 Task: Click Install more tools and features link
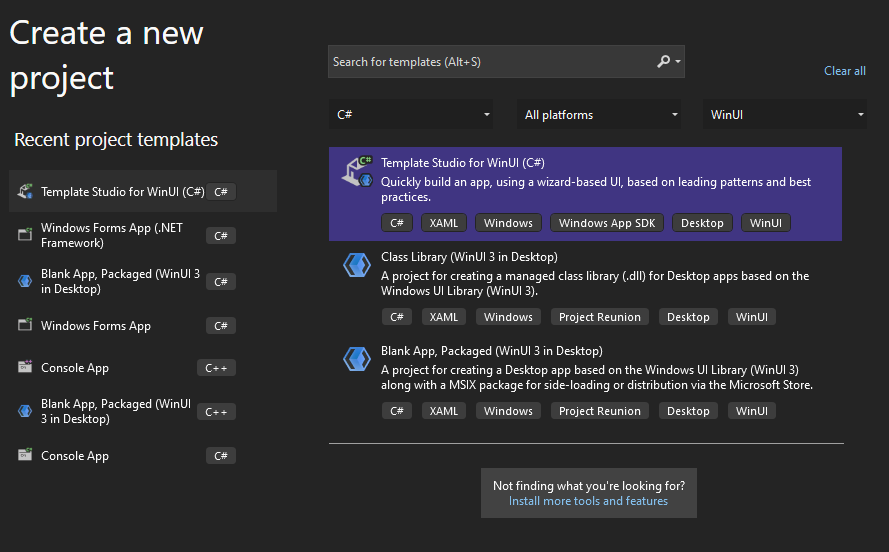pyautogui.click(x=589, y=501)
